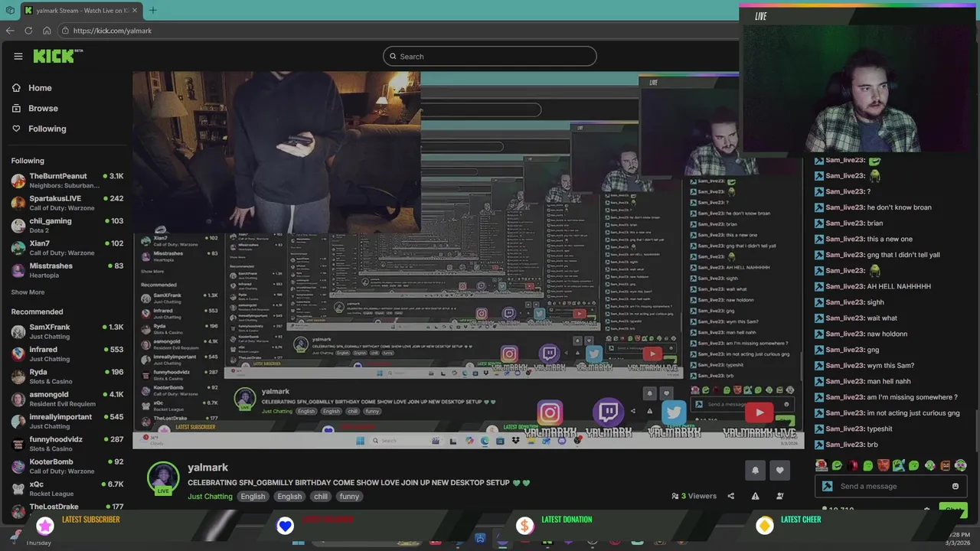Open a new browser tab
The image size is (980, 551).
tap(152, 10)
